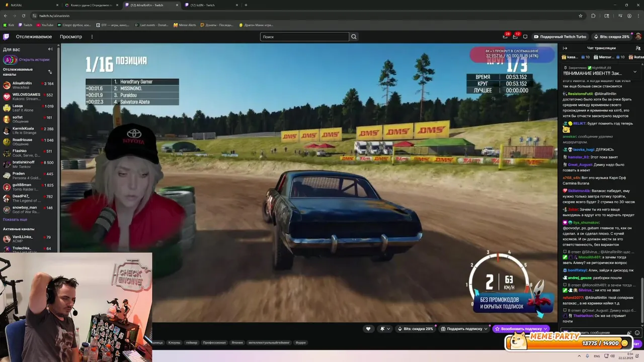Viewport: 644px width, 362px height.
Task: Open the chat community users icon
Action: click(x=638, y=48)
